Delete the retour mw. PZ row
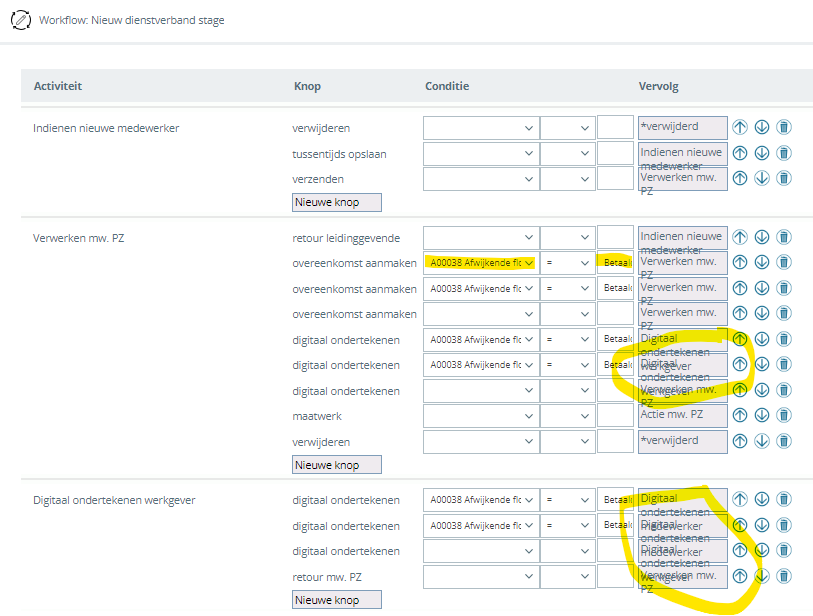 coord(784,576)
